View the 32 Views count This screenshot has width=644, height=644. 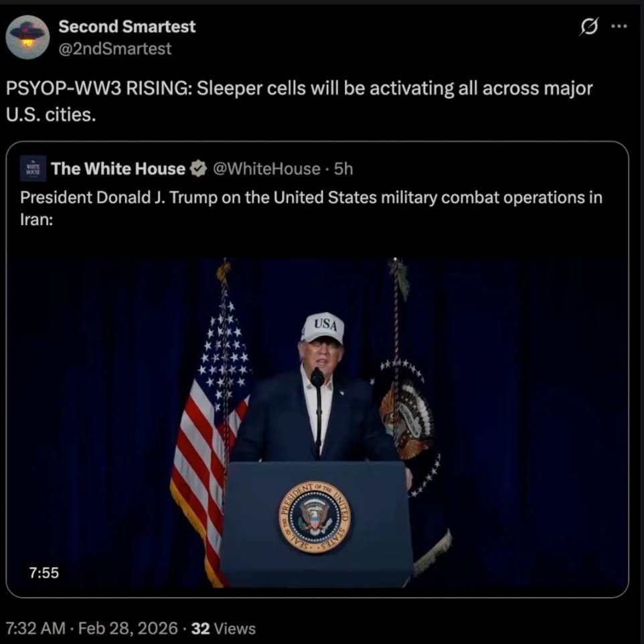(224, 629)
